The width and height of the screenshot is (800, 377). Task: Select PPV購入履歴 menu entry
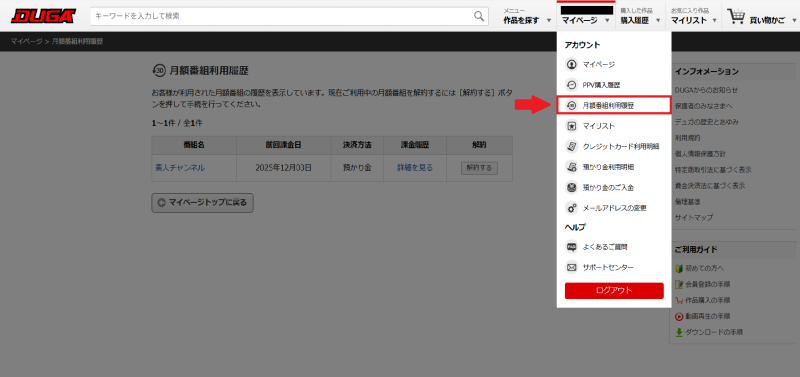pos(614,85)
